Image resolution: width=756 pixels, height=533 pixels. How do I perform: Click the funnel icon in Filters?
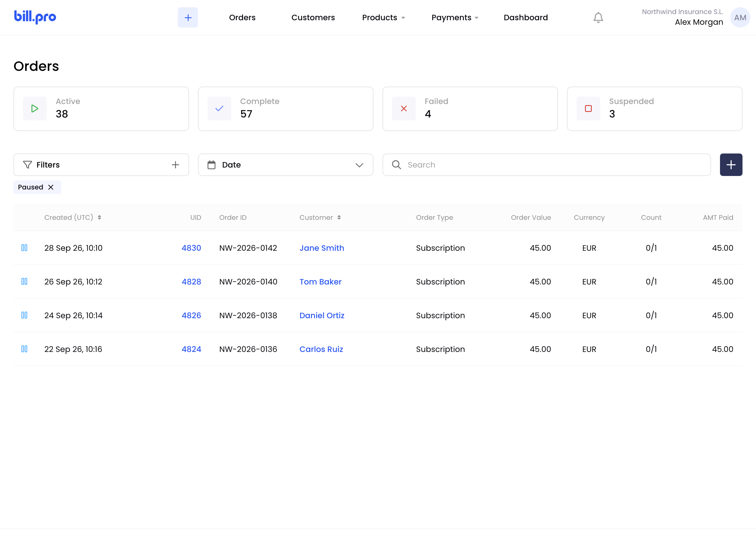pos(27,164)
